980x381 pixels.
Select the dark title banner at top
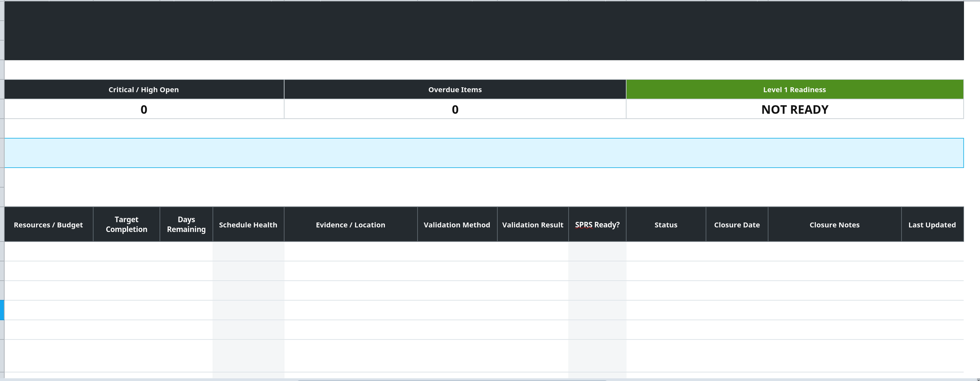pyautogui.click(x=484, y=31)
